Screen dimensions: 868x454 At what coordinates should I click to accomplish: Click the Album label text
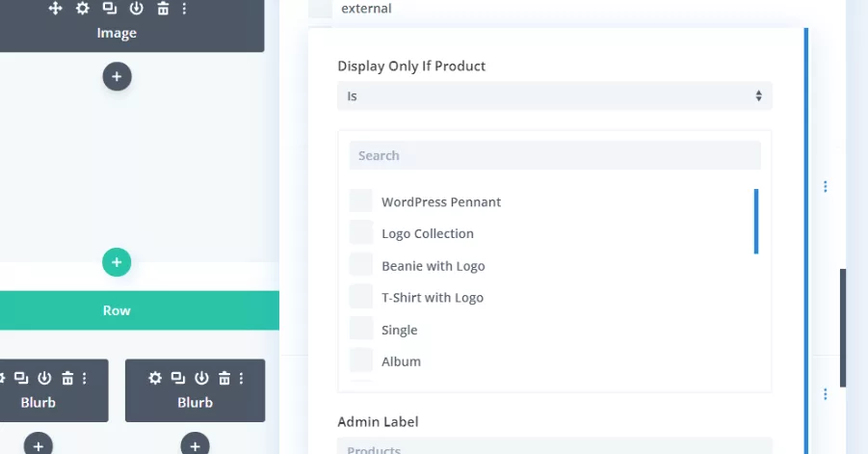(401, 361)
